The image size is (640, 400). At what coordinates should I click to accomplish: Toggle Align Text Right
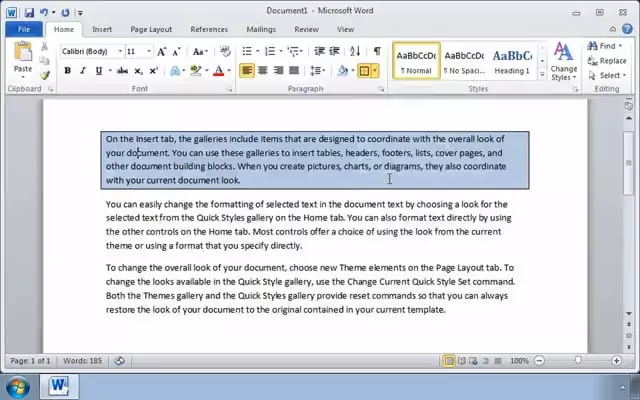tap(278, 71)
